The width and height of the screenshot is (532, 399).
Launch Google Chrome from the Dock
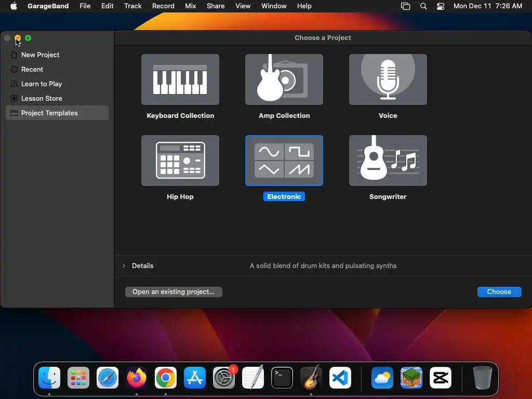(x=166, y=378)
